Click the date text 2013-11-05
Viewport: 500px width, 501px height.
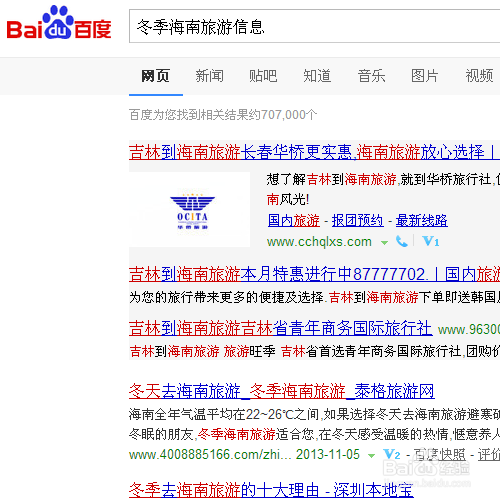pyautogui.click(x=328, y=454)
